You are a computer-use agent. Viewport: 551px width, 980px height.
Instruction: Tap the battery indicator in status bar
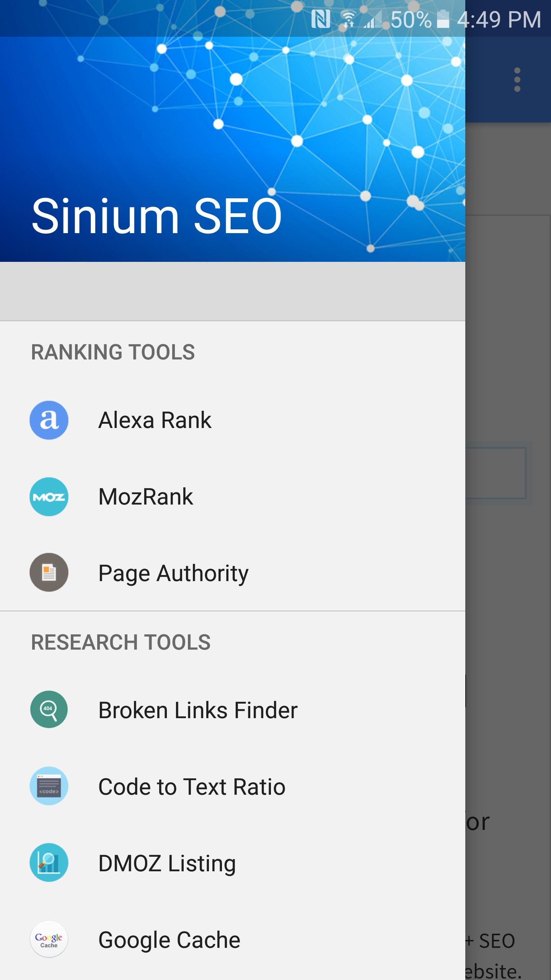point(442,20)
